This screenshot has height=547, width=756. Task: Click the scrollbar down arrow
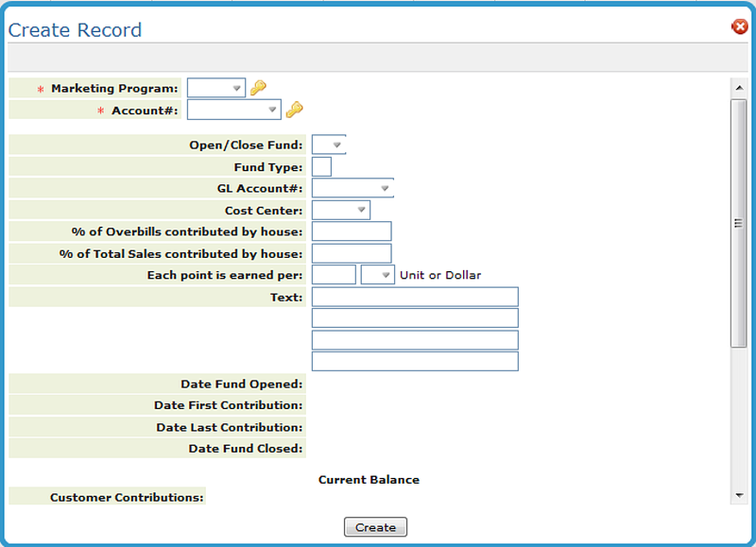[x=738, y=495]
